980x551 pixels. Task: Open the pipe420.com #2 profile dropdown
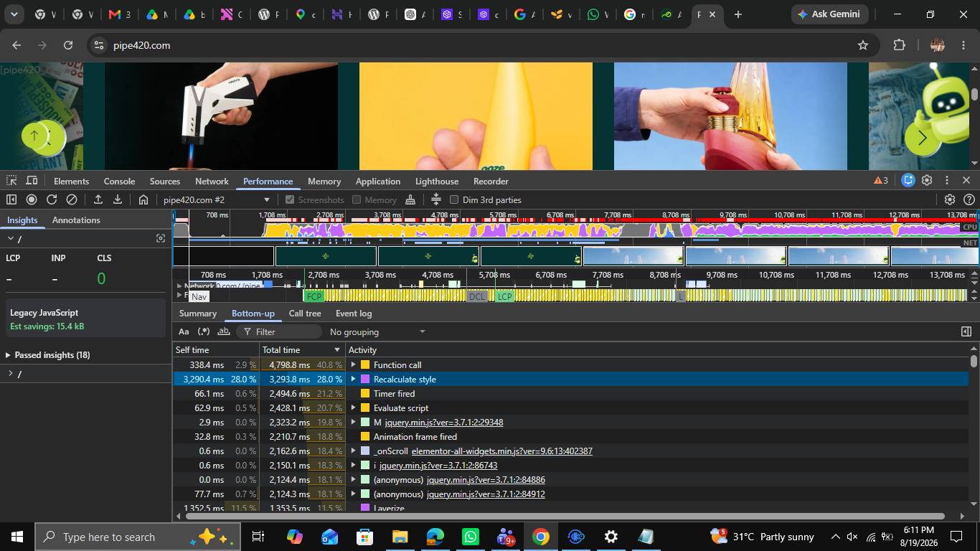tap(216, 199)
